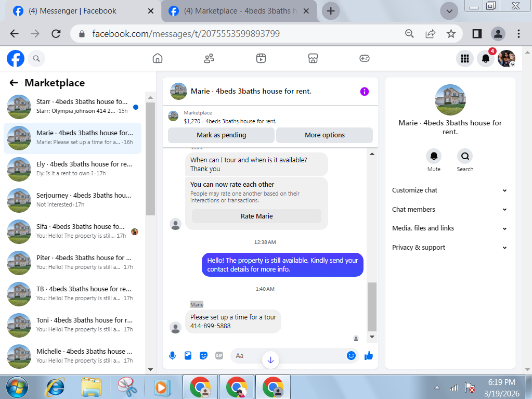Viewport: 532px width, 399px height.
Task: Click the browser reload icon
Action: [56, 34]
